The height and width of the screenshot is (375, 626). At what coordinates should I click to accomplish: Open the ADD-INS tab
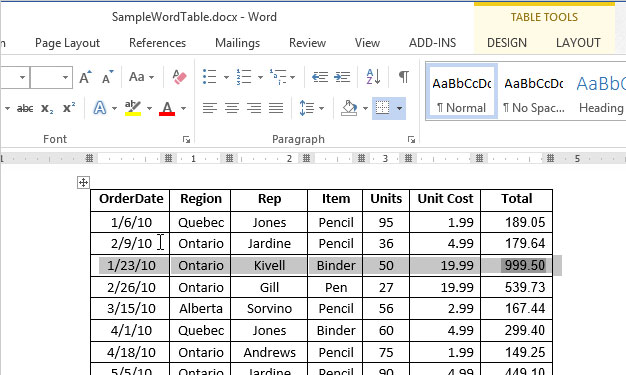point(432,43)
